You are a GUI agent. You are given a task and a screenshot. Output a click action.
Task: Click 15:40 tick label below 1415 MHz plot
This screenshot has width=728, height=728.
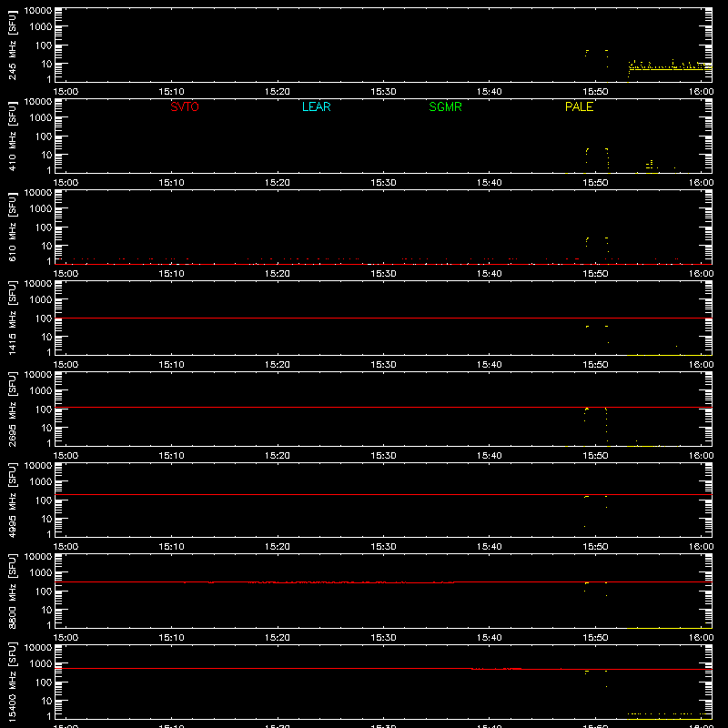click(490, 365)
